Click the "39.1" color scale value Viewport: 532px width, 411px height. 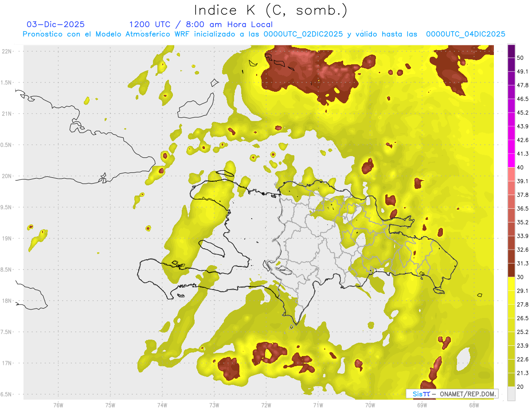[522, 181]
